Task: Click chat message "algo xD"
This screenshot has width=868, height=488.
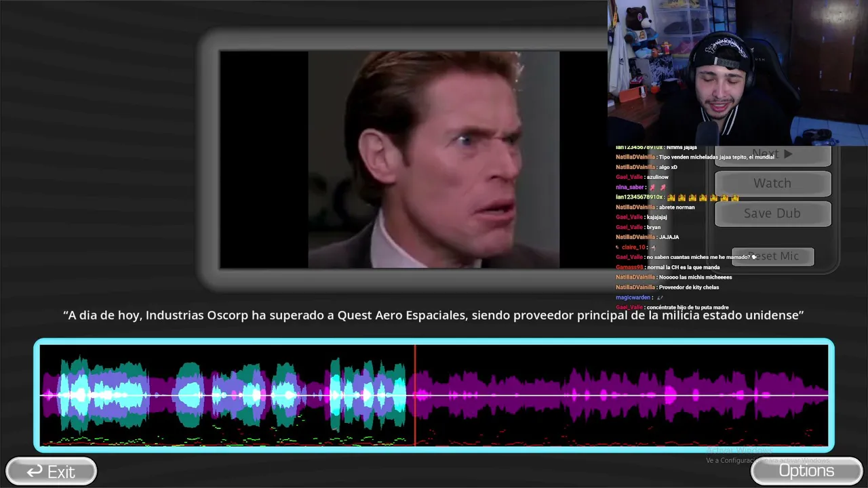Action: click(668, 167)
